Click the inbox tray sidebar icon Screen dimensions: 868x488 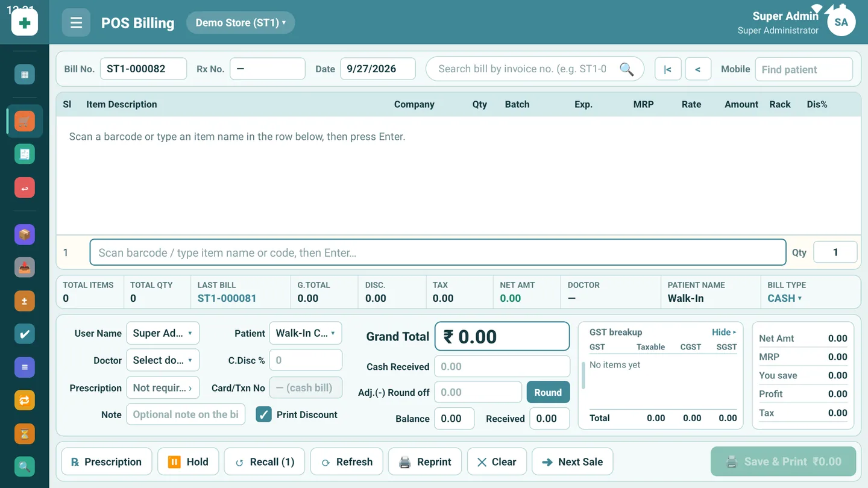click(x=25, y=267)
